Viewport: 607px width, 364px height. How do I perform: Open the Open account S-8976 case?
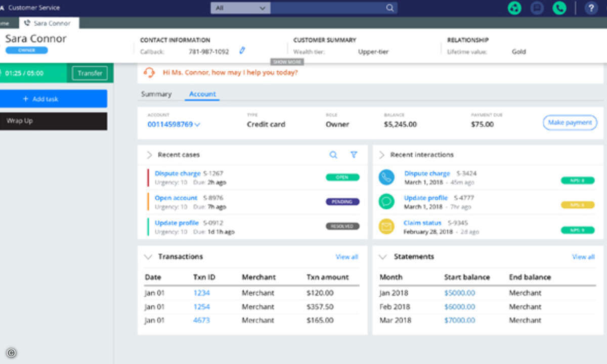tap(176, 198)
